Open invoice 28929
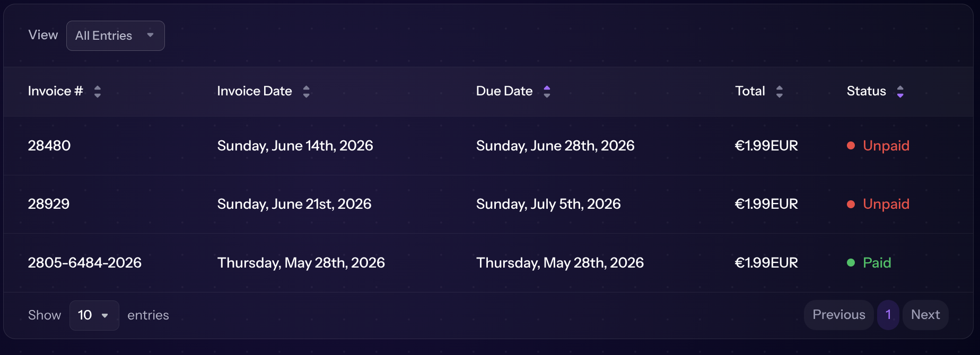Image resolution: width=980 pixels, height=355 pixels. click(x=49, y=204)
